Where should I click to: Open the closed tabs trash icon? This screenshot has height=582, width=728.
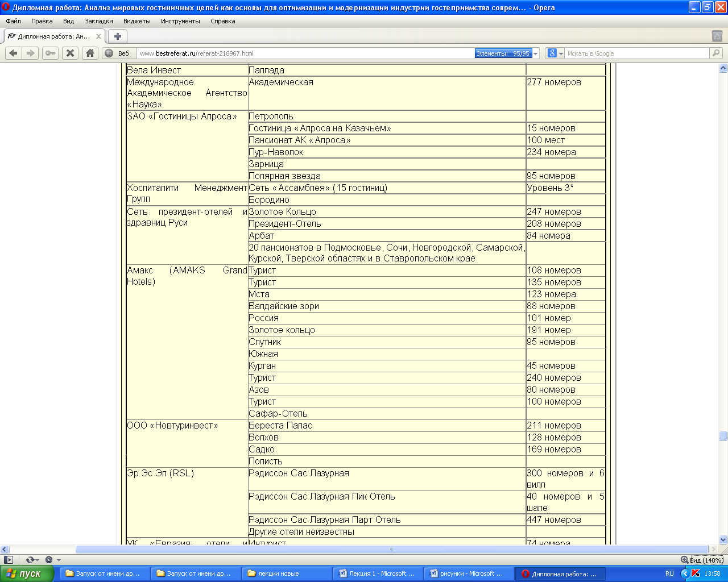[717, 36]
